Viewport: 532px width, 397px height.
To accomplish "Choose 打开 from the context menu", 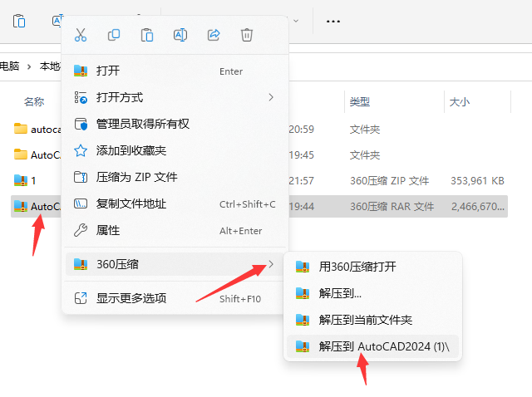I will pyautogui.click(x=175, y=71).
